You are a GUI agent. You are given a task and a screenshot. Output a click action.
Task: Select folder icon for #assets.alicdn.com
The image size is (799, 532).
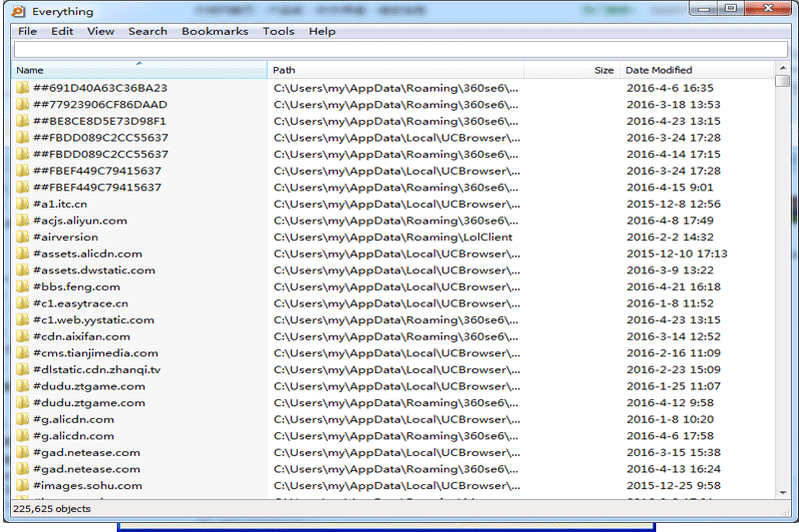coord(22,254)
